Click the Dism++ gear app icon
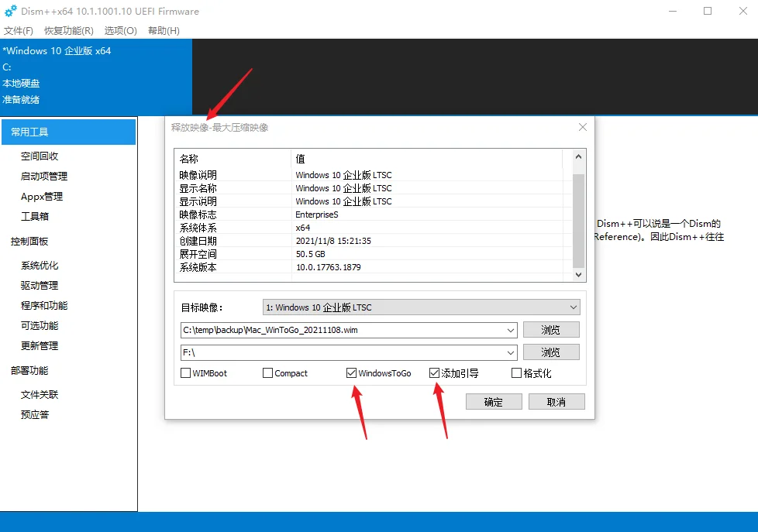This screenshot has width=758, height=532. click(x=10, y=11)
